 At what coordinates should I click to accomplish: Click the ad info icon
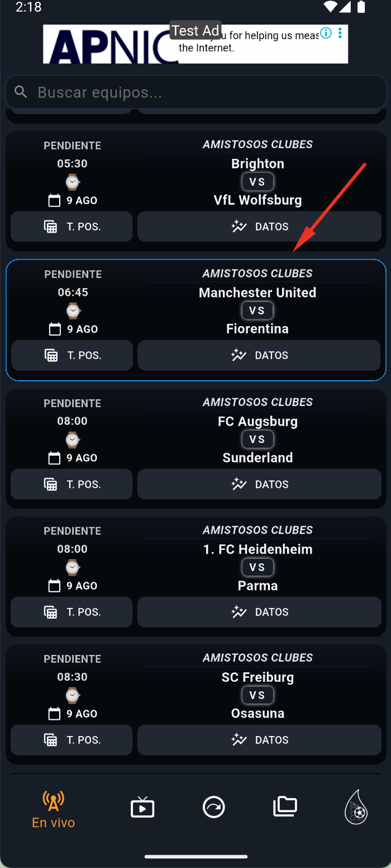[x=326, y=33]
